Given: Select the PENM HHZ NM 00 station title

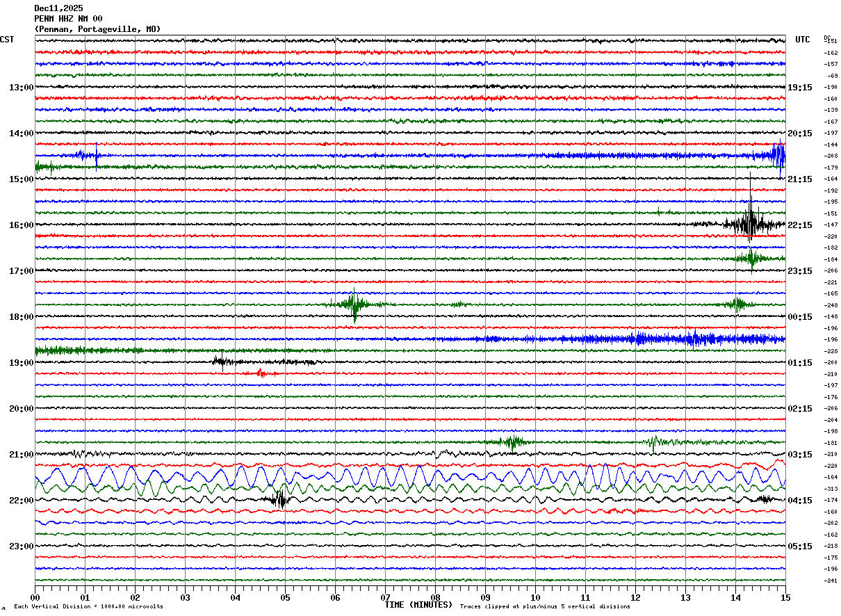Looking at the screenshot, I should 68,19.
